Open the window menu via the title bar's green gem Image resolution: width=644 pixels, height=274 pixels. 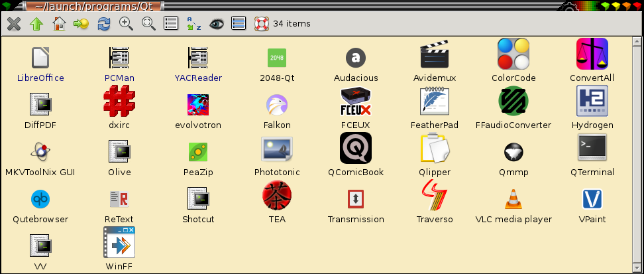click(7, 6)
